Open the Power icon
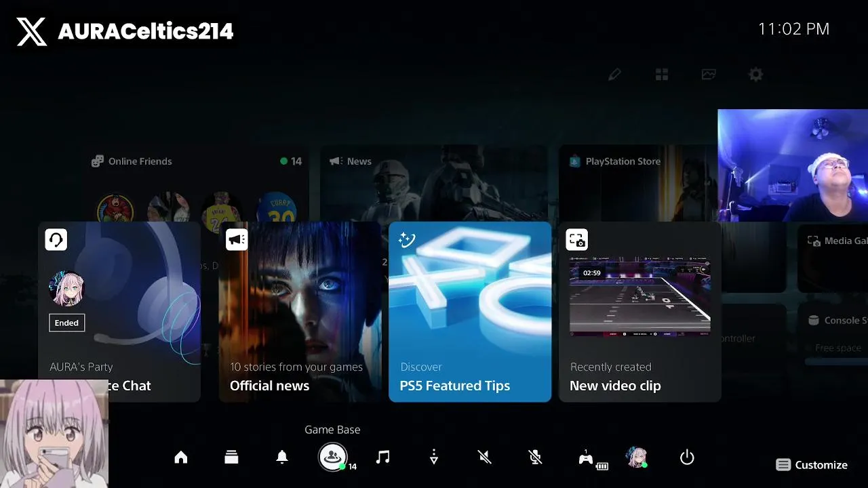 tap(687, 457)
